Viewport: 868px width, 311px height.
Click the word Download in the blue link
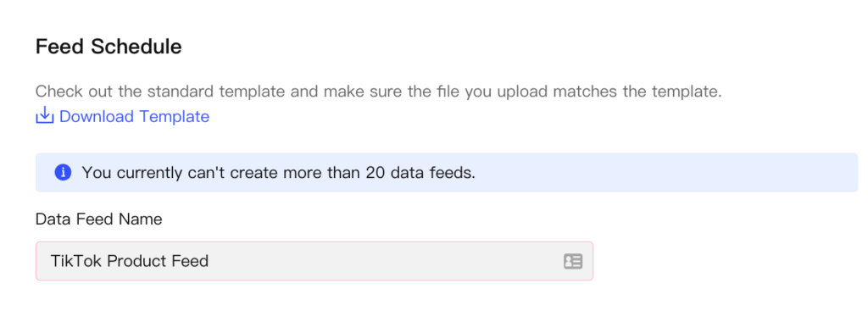[x=97, y=117]
